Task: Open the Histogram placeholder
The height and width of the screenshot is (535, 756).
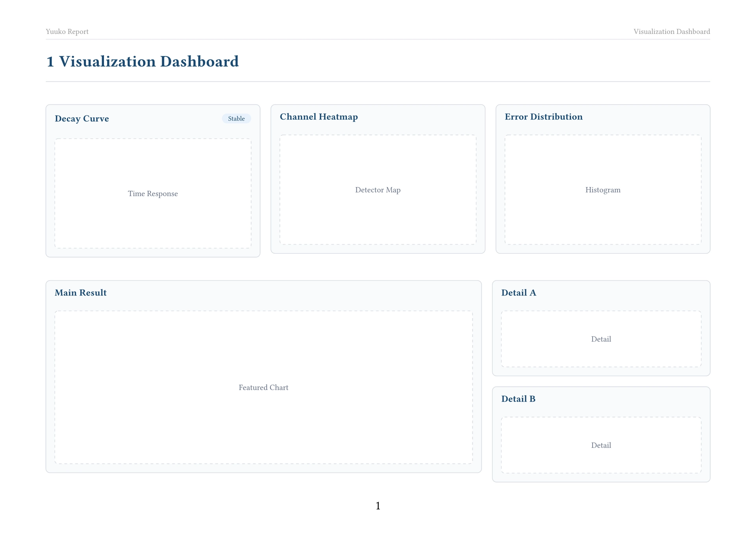Action: (603, 189)
